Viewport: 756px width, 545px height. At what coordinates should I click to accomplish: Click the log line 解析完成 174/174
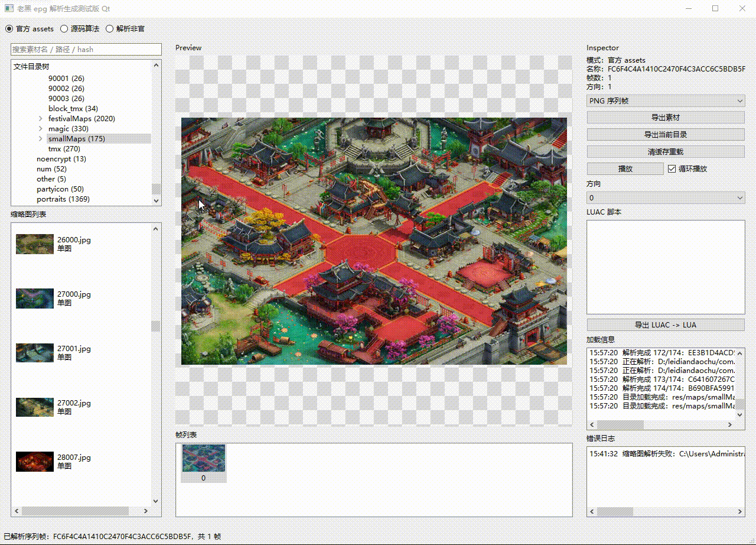coord(662,388)
